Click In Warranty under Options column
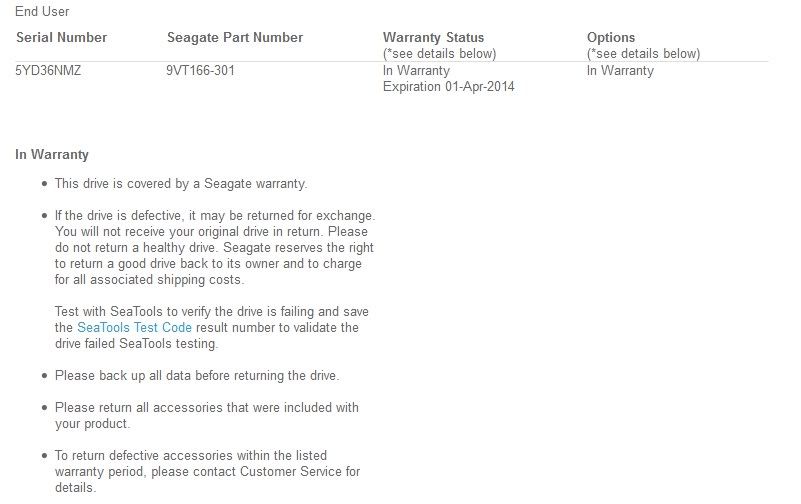 pyautogui.click(x=620, y=70)
